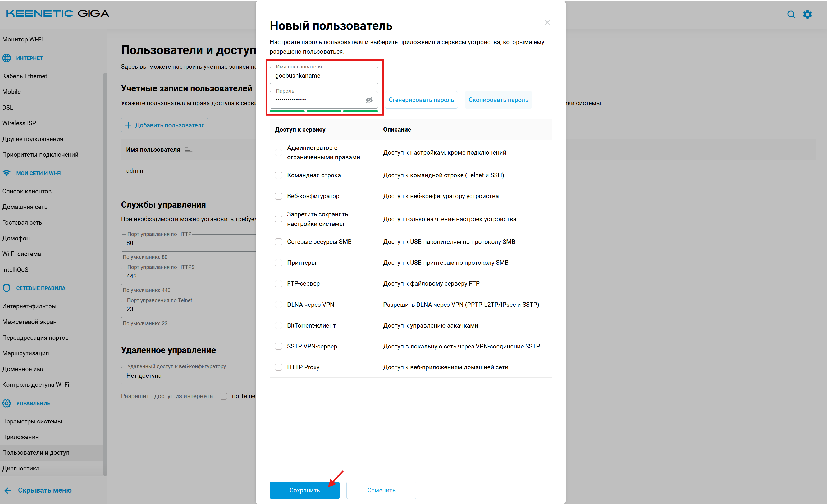Viewport: 827px width, 504px height.
Task: Click the Internet globe section icon
Action: 7,58
